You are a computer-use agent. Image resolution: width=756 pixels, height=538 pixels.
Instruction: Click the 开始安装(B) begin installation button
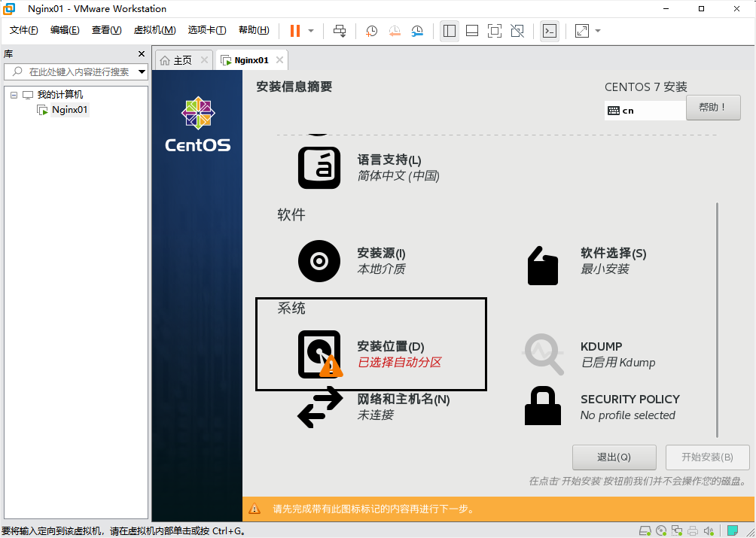(707, 457)
